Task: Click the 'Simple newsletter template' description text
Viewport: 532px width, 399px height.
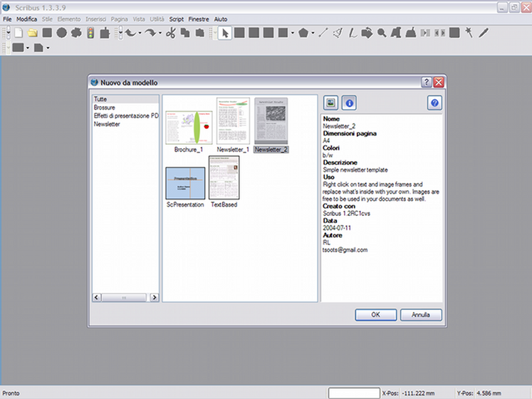Action: click(355, 170)
